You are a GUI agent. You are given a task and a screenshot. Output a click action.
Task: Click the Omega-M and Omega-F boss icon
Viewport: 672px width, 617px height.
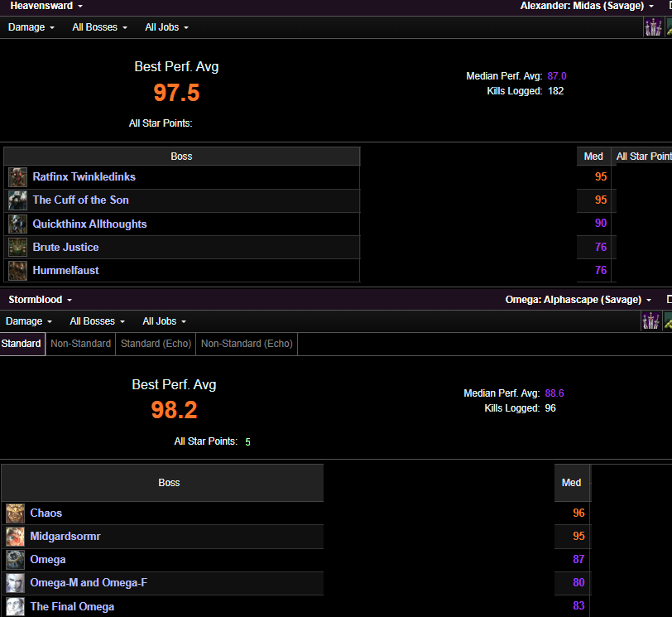[x=15, y=583]
